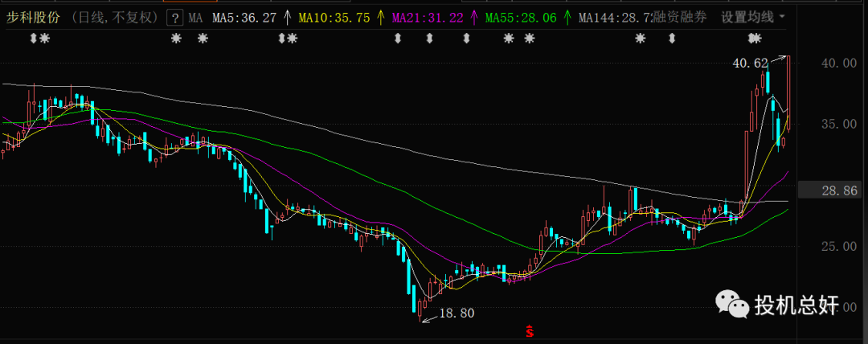Image resolution: width=868 pixels, height=344 pixels.
Task: Click the red S marker at chart bottom
Action: pos(530,330)
